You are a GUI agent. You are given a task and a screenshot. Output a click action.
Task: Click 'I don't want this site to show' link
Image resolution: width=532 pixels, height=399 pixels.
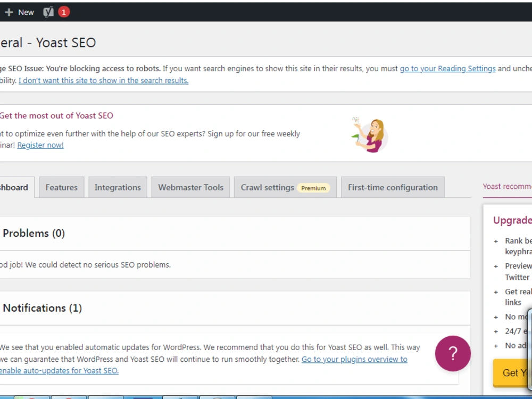tap(104, 80)
